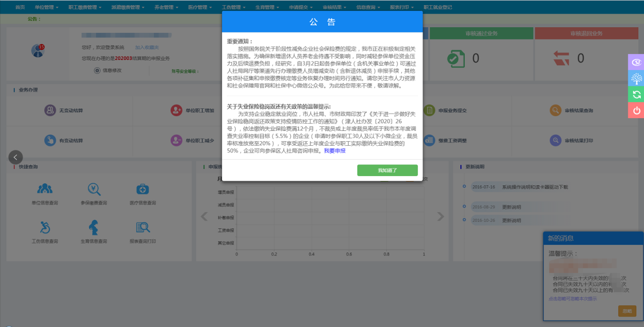Click the 加入收藏夹 link
644x327 pixels.
[147, 47]
